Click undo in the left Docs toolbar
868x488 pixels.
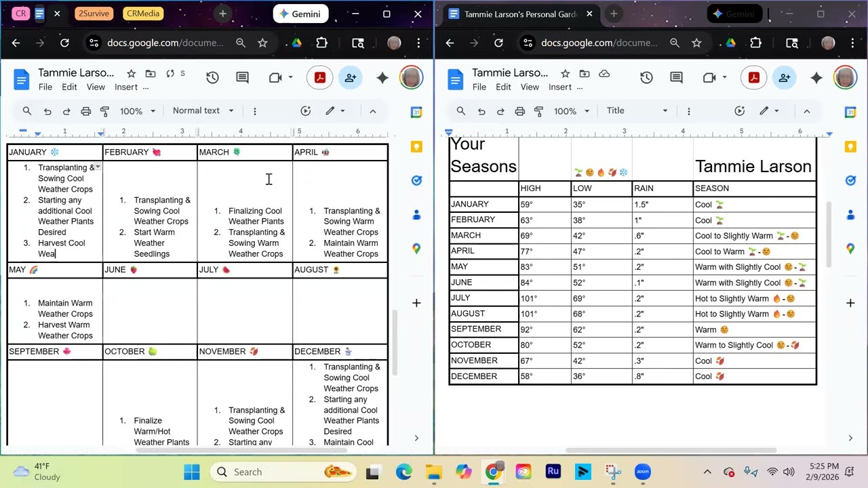47,111
